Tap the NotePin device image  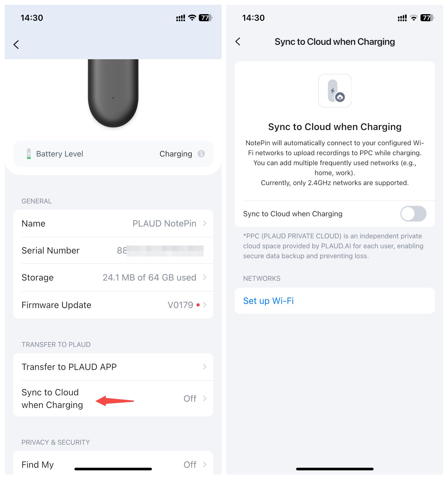(113, 93)
